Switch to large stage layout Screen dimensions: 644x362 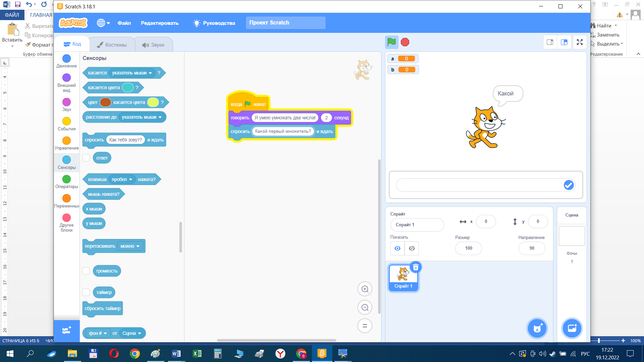[564, 42]
